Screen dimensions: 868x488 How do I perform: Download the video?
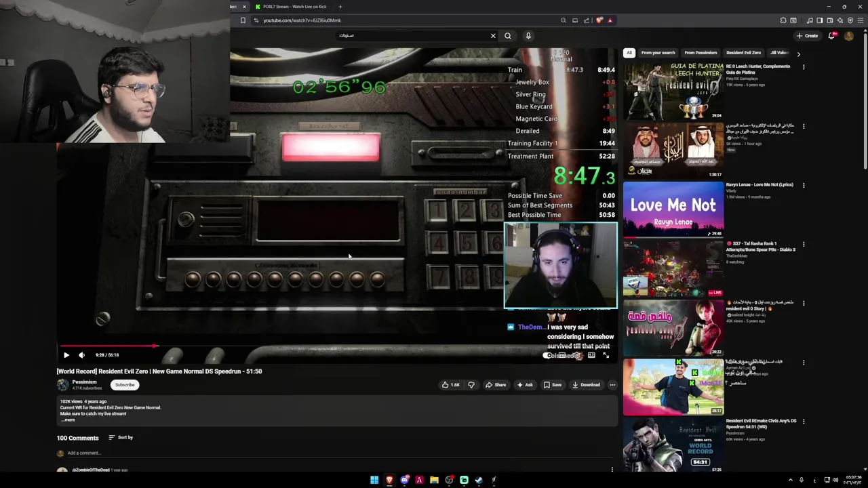point(586,385)
